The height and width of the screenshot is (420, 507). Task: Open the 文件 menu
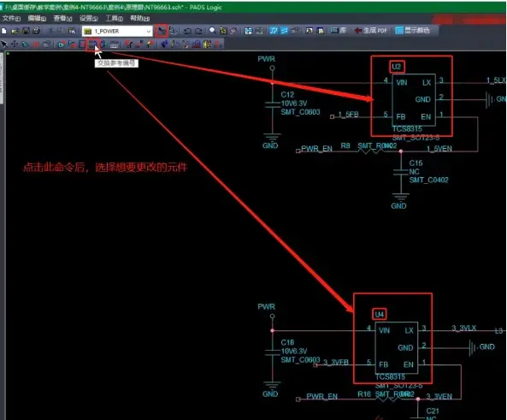(x=11, y=18)
